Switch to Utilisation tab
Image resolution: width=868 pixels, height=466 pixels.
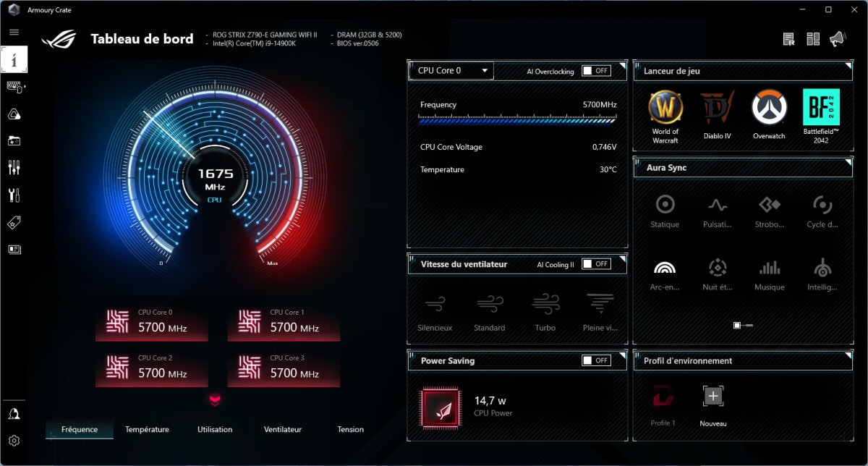coord(215,429)
